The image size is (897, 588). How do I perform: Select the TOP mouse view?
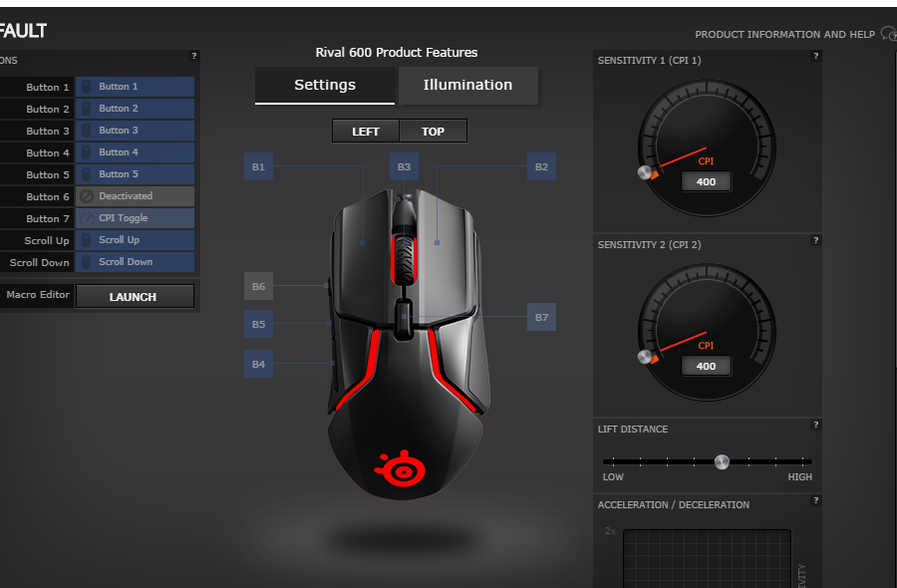pyautogui.click(x=434, y=131)
